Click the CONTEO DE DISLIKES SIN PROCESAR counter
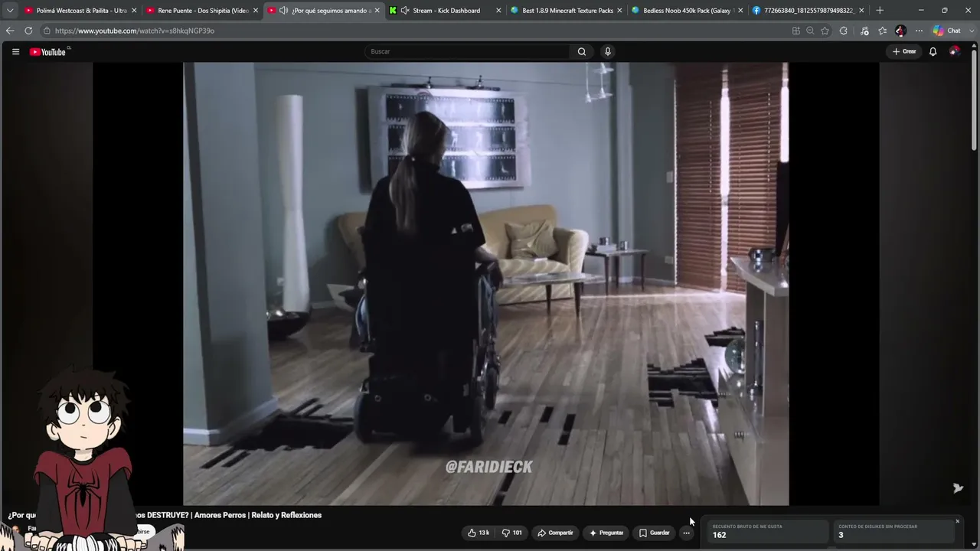Image resolution: width=980 pixels, height=551 pixels. (x=895, y=531)
